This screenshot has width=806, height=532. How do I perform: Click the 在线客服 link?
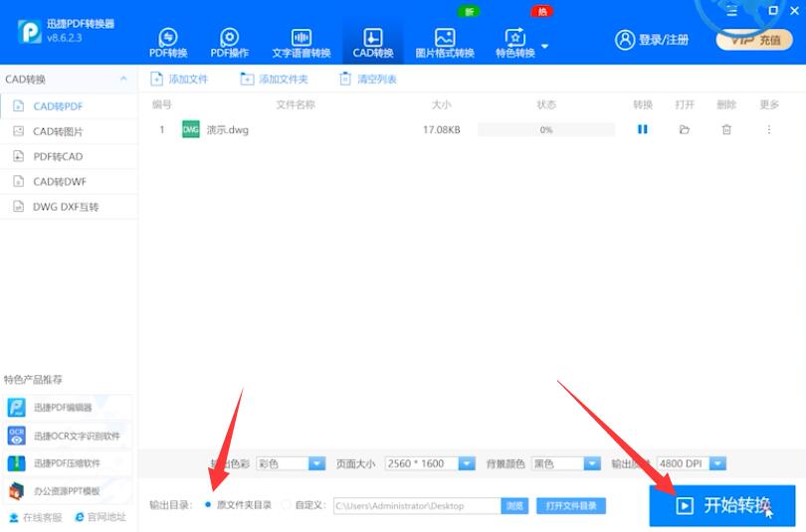(x=36, y=517)
